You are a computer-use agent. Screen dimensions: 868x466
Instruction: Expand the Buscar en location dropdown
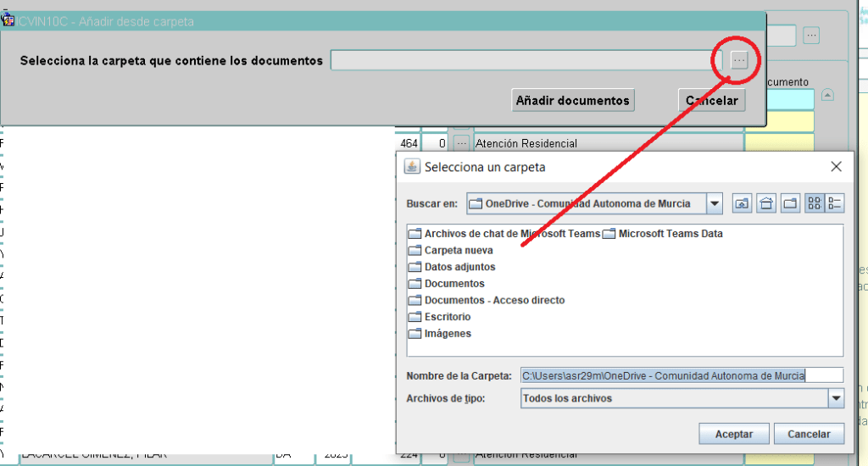click(x=715, y=203)
